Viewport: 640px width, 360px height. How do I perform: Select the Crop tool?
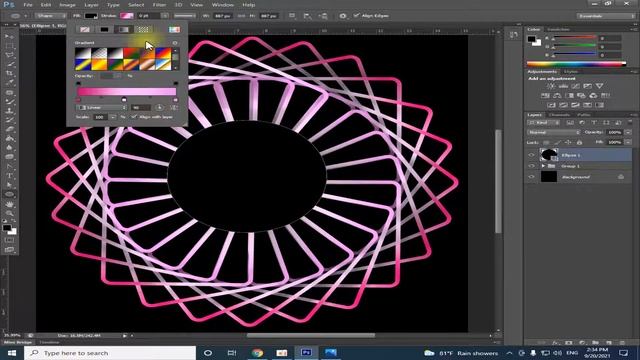click(9, 73)
